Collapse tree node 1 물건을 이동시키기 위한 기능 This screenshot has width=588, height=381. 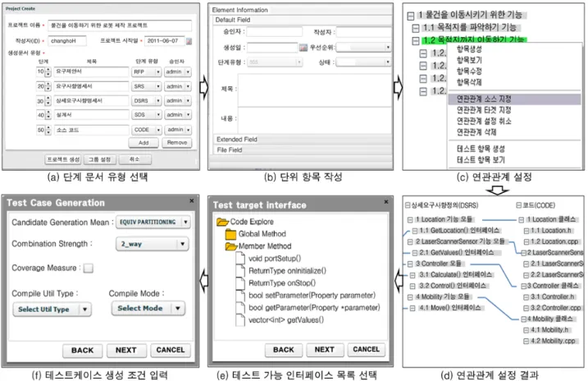[411, 16]
